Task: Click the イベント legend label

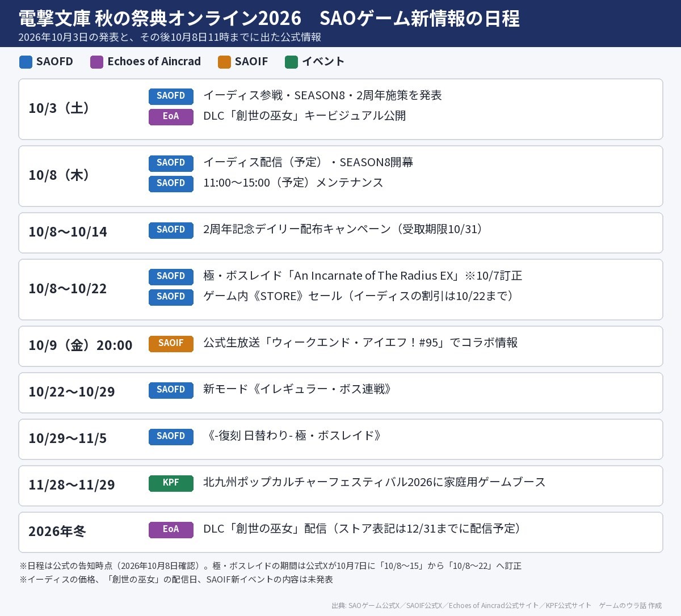Action: point(323,62)
